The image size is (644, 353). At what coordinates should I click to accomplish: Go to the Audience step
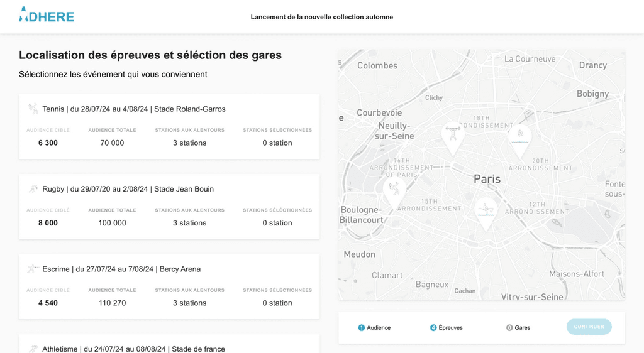pos(375,327)
